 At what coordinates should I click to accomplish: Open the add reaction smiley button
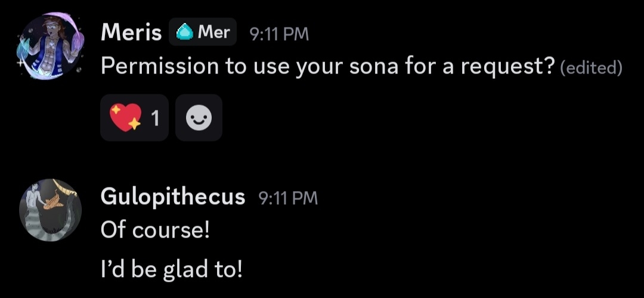[199, 118]
